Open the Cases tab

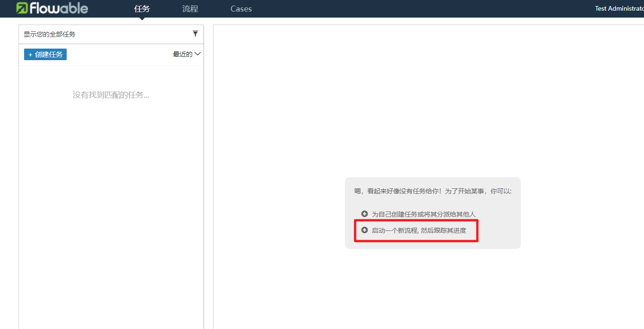[241, 9]
